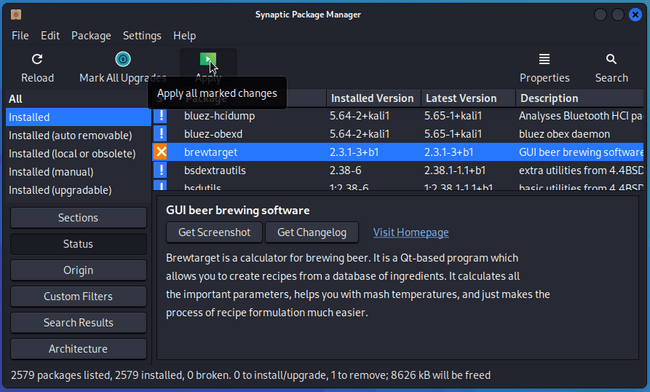
Task: Click the Search magnifier icon
Action: pos(611,59)
